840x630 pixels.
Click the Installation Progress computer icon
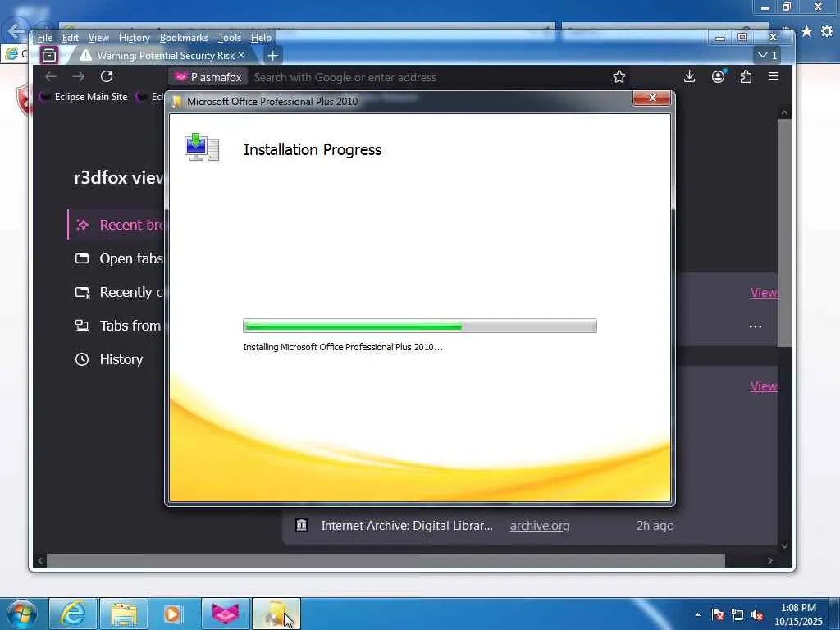[x=202, y=148]
